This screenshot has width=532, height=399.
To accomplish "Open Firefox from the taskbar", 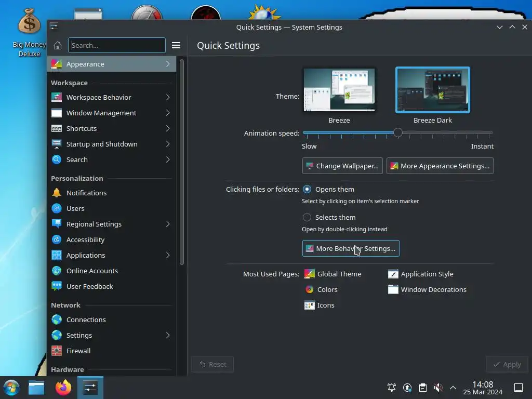I will (x=63, y=388).
